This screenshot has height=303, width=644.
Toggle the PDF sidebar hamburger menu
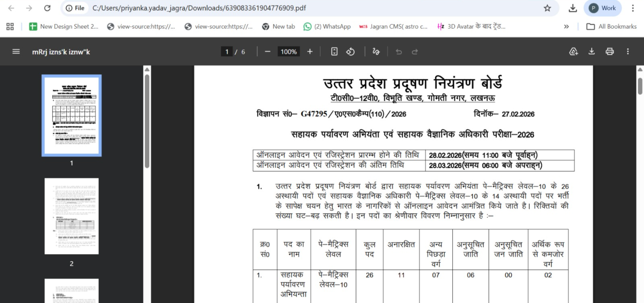click(16, 52)
